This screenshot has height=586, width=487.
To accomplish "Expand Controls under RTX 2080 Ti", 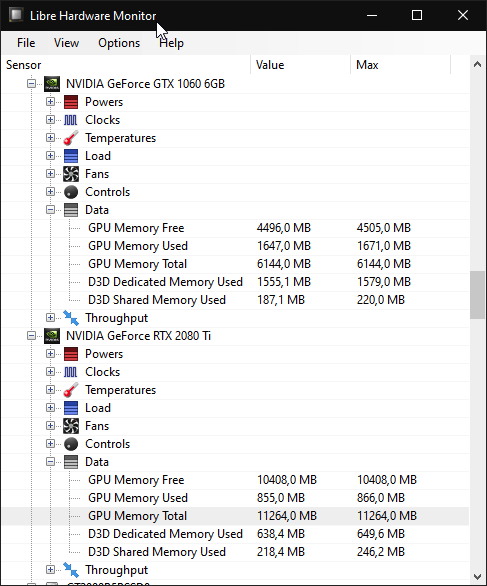I will click(50, 444).
